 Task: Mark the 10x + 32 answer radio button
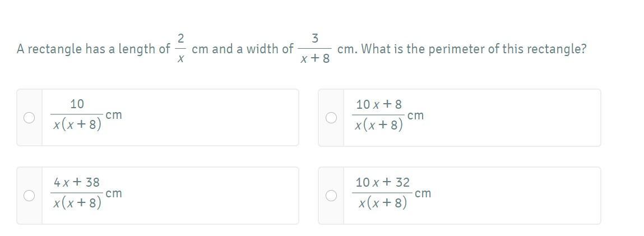click(331, 196)
